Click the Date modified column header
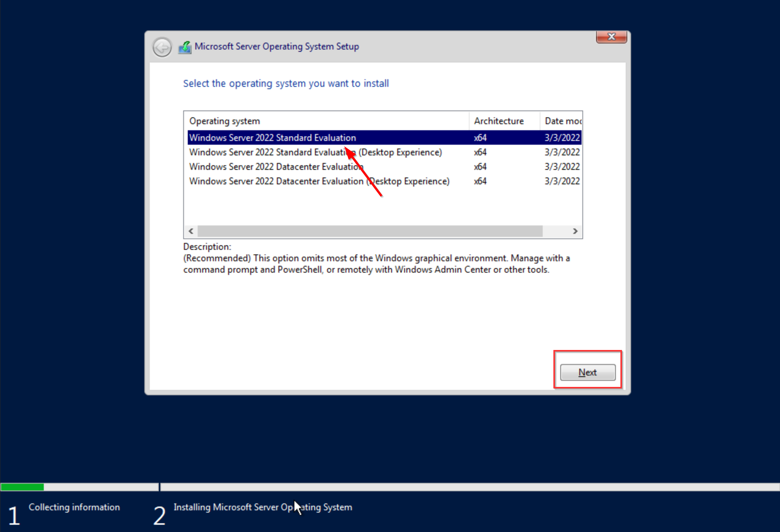The width and height of the screenshot is (780, 532). pyautogui.click(x=562, y=121)
